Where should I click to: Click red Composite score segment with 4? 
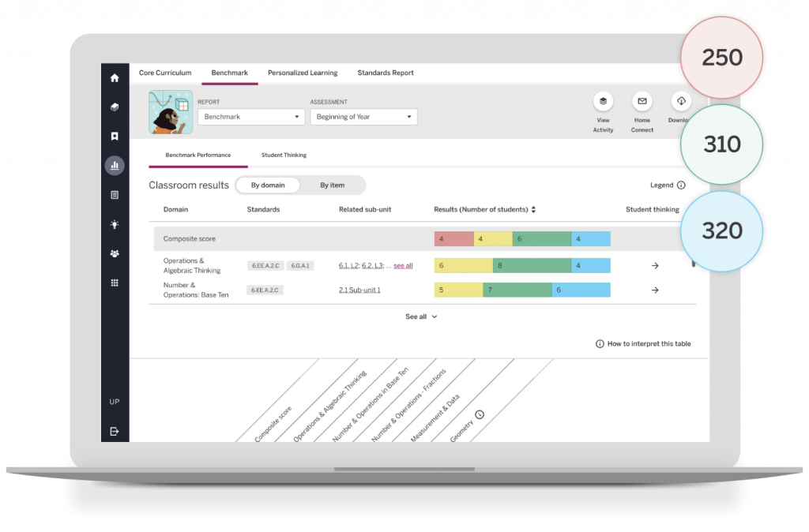coord(454,238)
